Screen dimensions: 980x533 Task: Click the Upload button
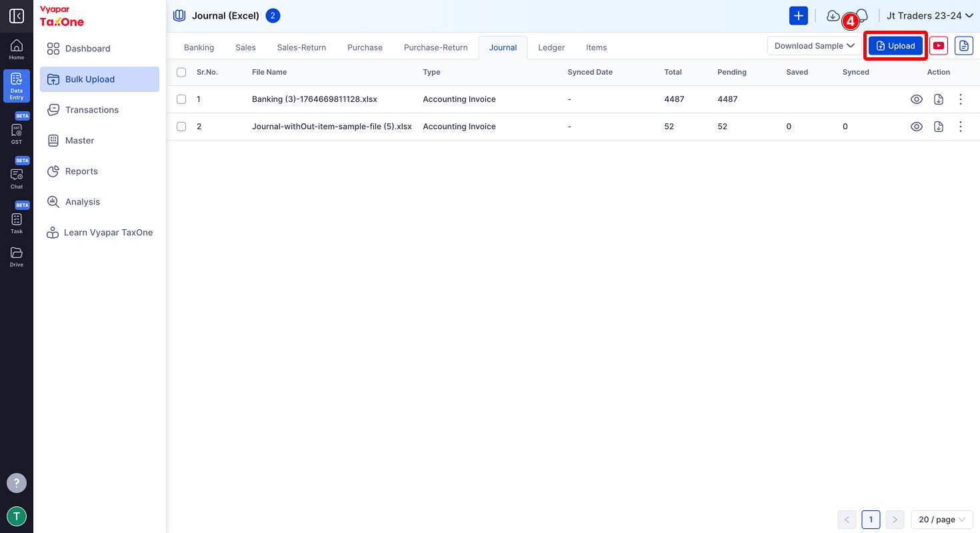click(x=896, y=46)
